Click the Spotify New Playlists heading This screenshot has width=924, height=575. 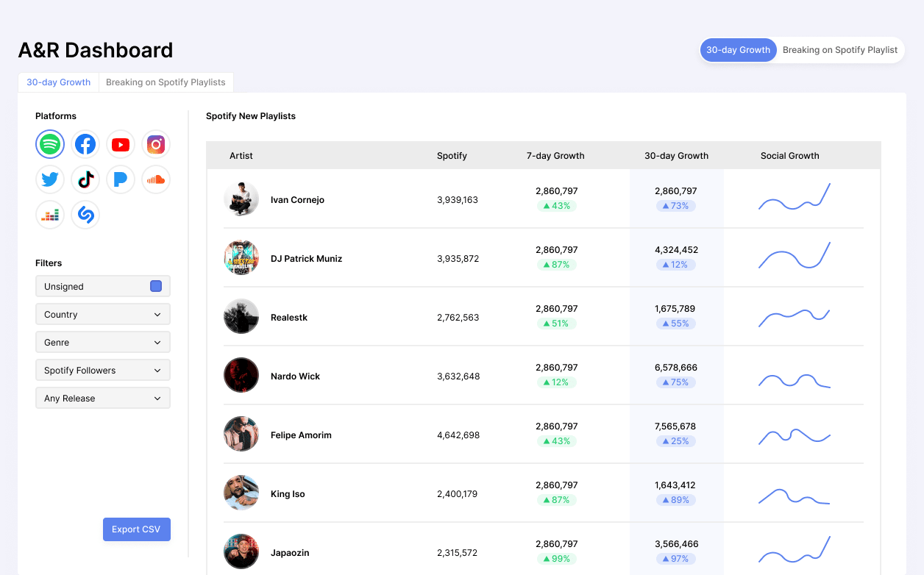pyautogui.click(x=251, y=116)
